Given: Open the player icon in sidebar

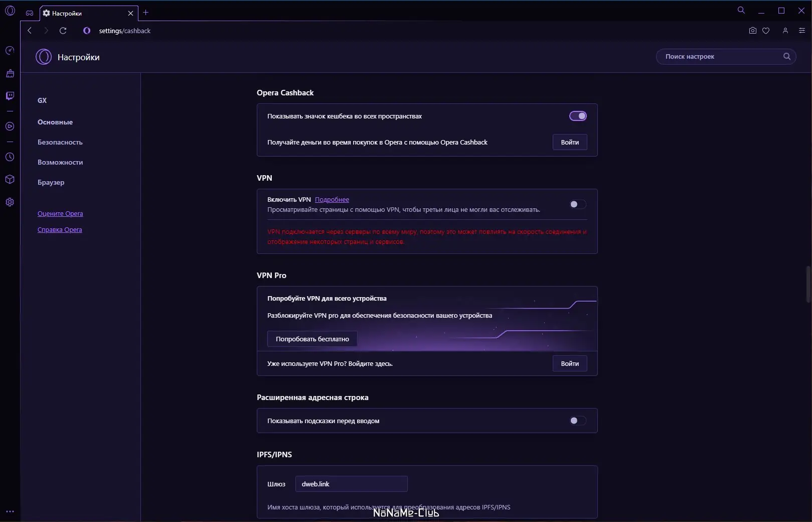Looking at the screenshot, I should click(x=10, y=126).
